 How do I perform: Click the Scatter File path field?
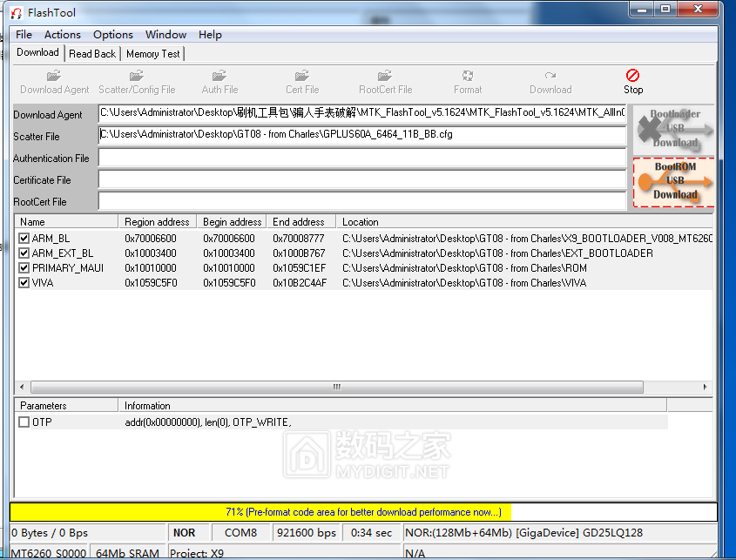[x=361, y=135]
